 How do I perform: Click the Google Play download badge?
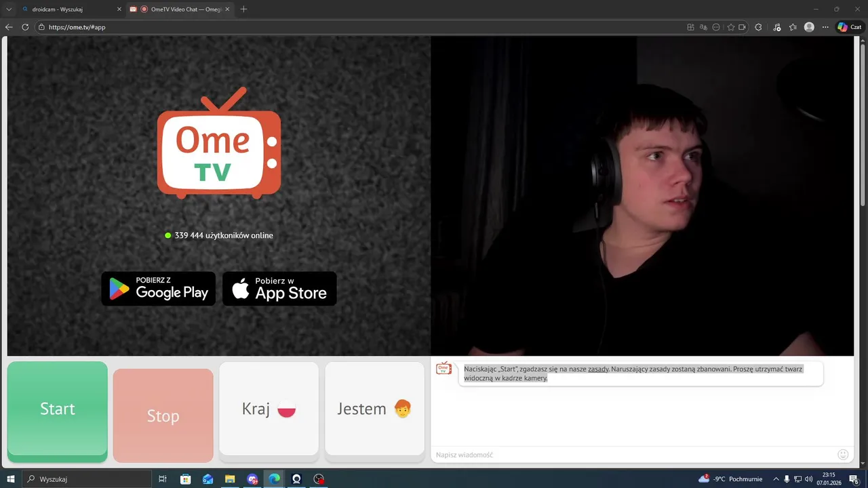(x=159, y=289)
